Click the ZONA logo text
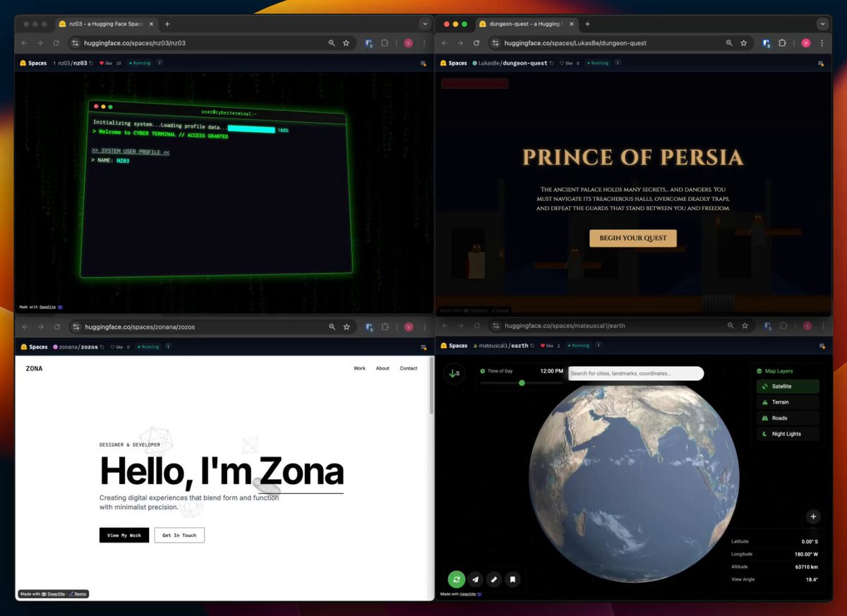Screen dimensions: 847x616 point(34,368)
